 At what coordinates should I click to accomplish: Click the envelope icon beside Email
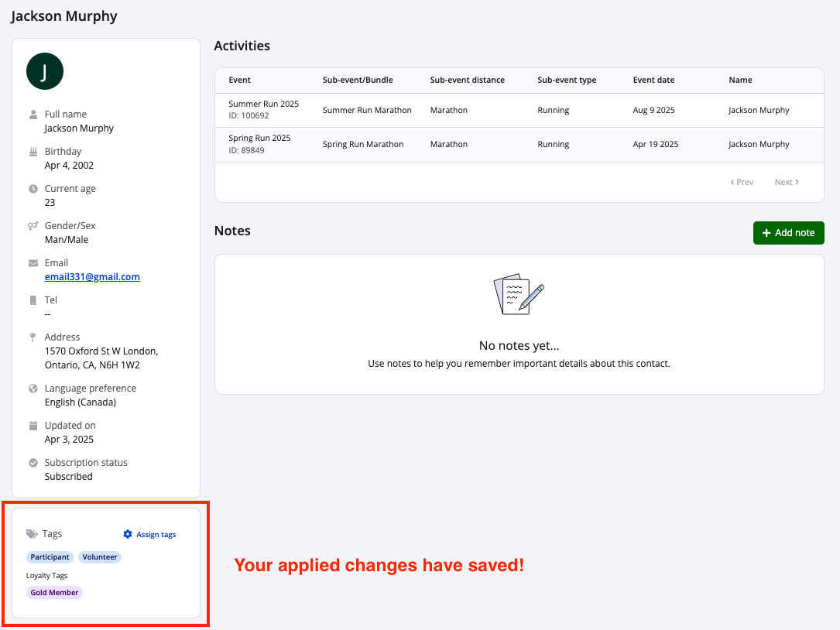click(33, 263)
